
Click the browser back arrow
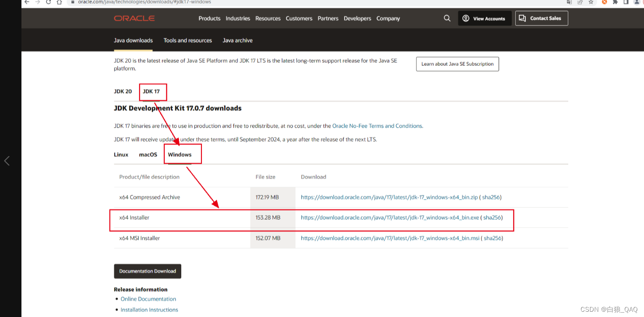pyautogui.click(x=26, y=2)
